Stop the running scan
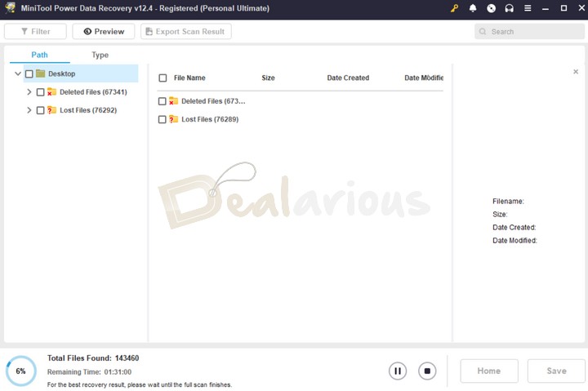 [427, 371]
